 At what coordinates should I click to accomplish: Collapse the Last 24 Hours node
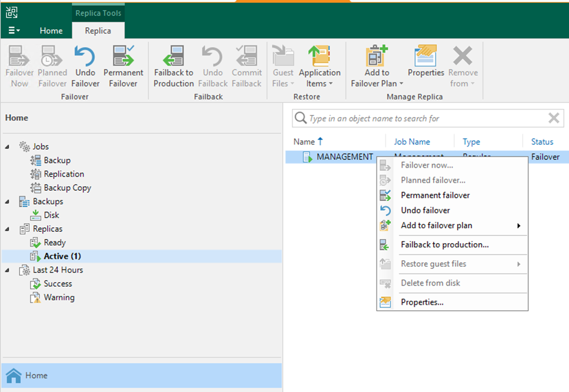click(8, 270)
